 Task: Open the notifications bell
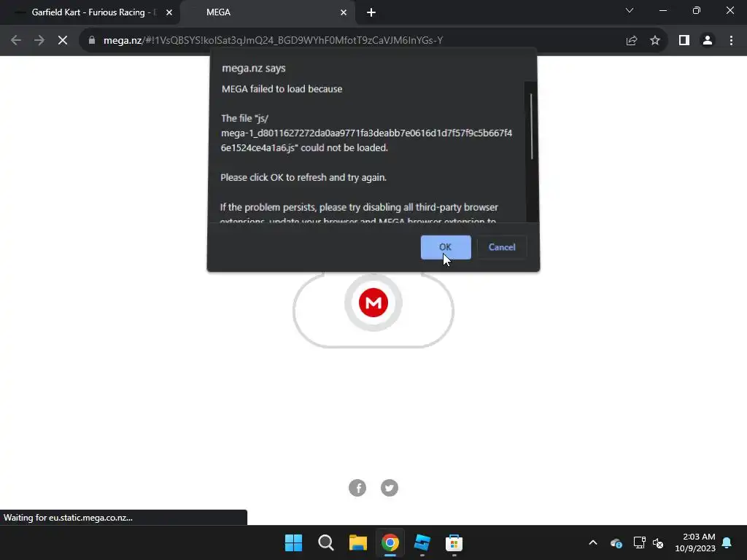[x=727, y=542]
